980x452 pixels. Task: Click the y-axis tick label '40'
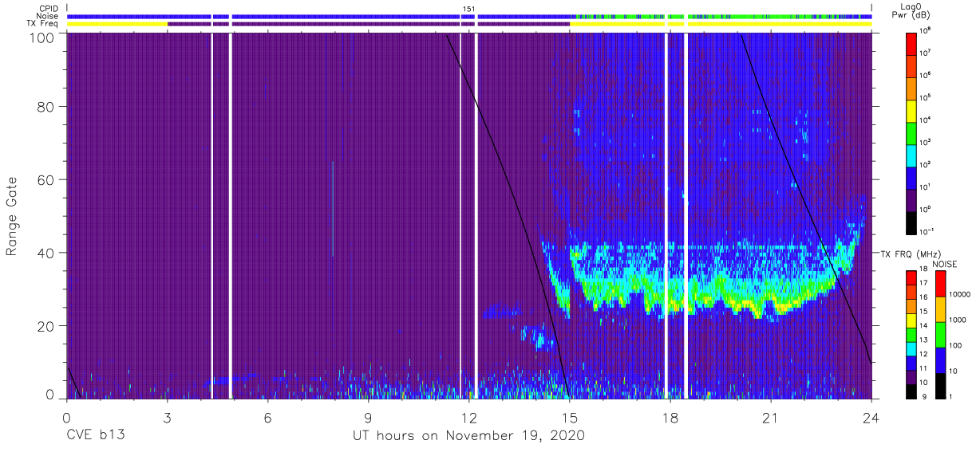[48, 253]
